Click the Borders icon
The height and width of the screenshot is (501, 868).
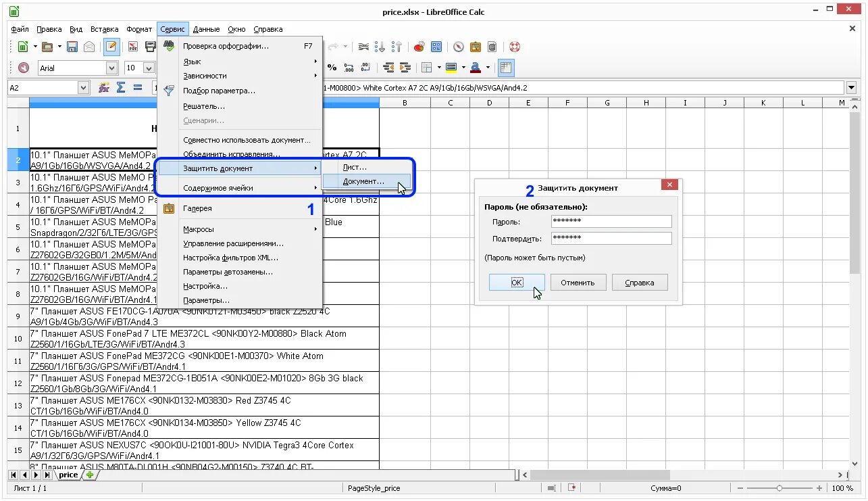pyautogui.click(x=427, y=68)
